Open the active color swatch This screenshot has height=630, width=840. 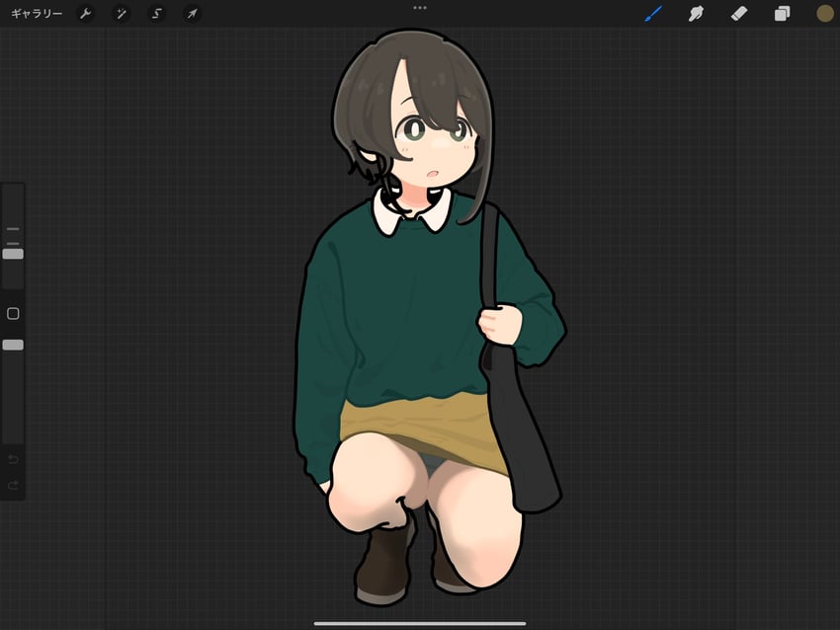(x=825, y=14)
